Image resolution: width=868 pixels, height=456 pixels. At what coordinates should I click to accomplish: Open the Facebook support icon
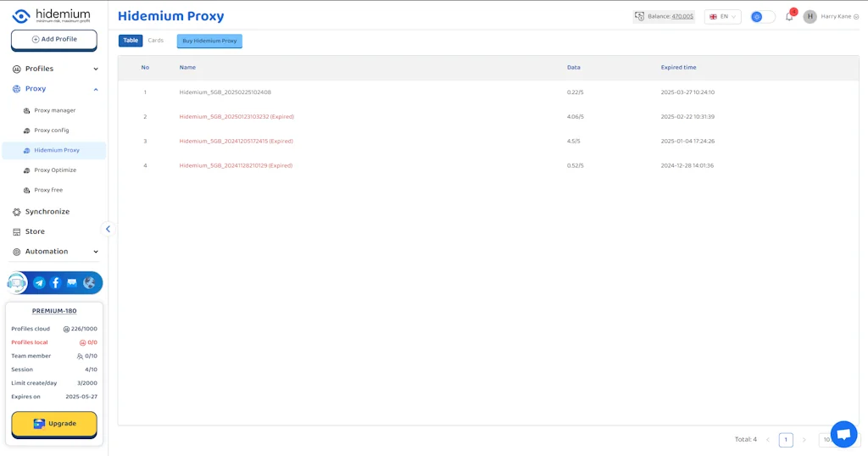pyautogui.click(x=55, y=283)
